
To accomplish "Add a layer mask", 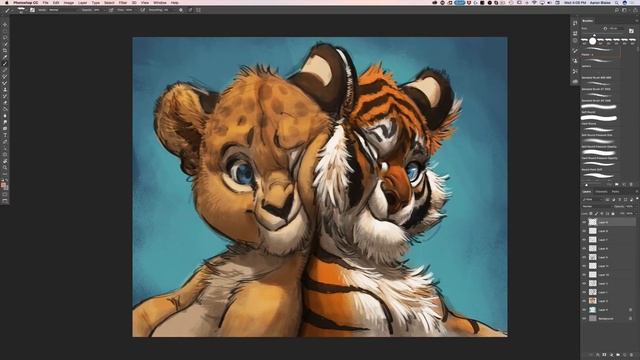I will [604, 355].
